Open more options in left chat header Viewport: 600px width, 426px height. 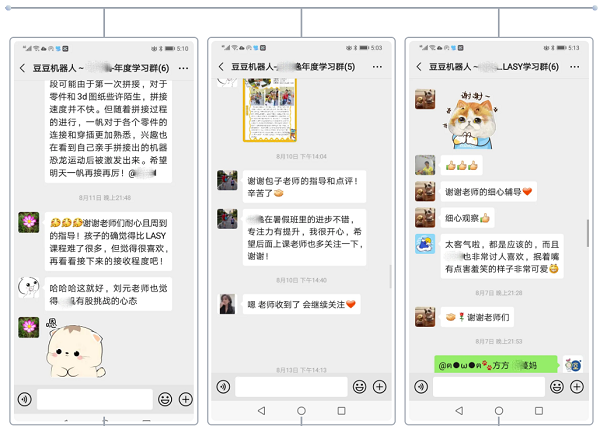183,68
